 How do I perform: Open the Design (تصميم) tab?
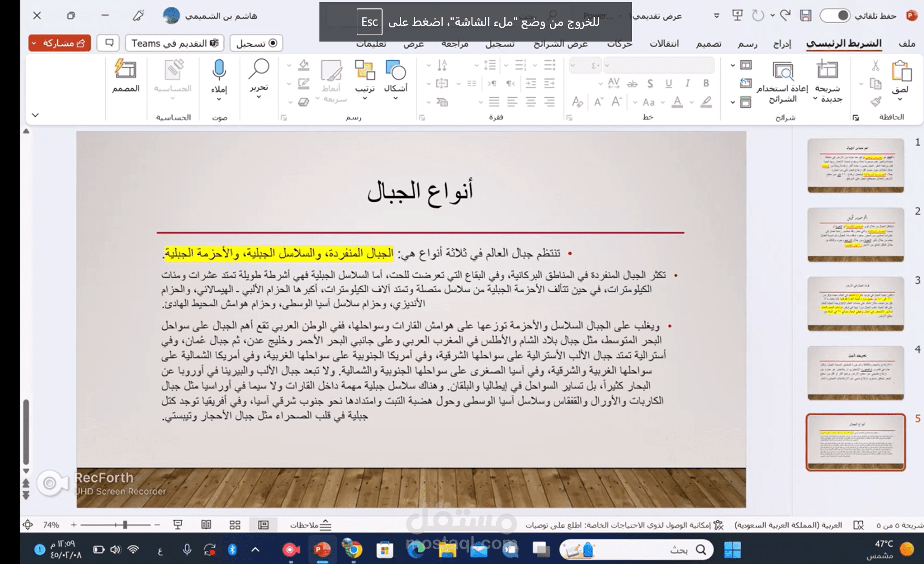[709, 43]
